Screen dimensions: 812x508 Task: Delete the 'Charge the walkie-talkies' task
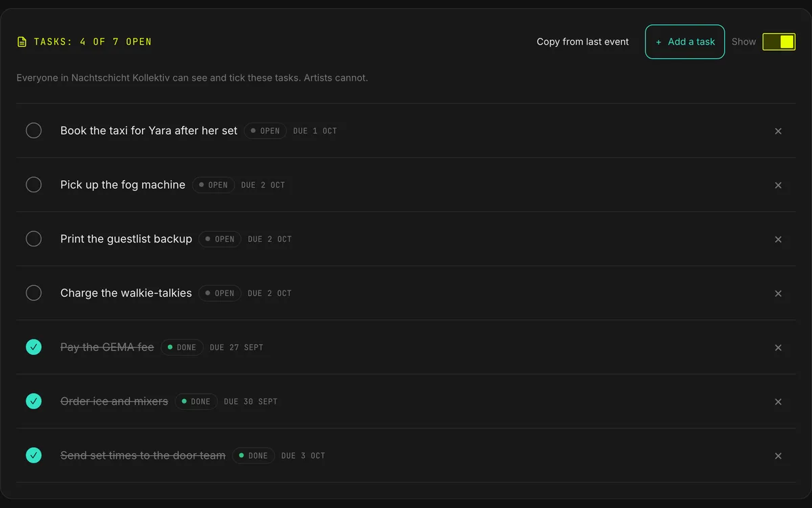778,293
